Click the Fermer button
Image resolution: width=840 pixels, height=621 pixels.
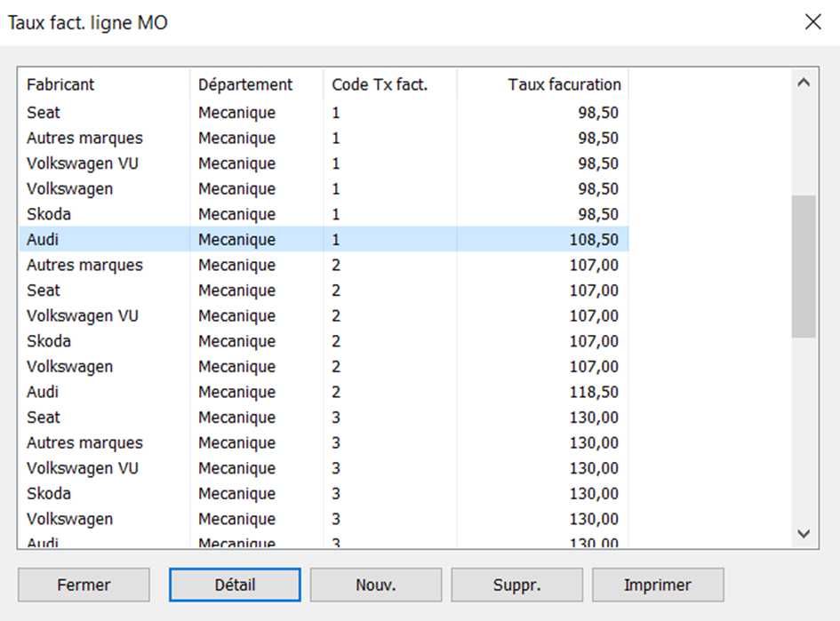pos(84,585)
